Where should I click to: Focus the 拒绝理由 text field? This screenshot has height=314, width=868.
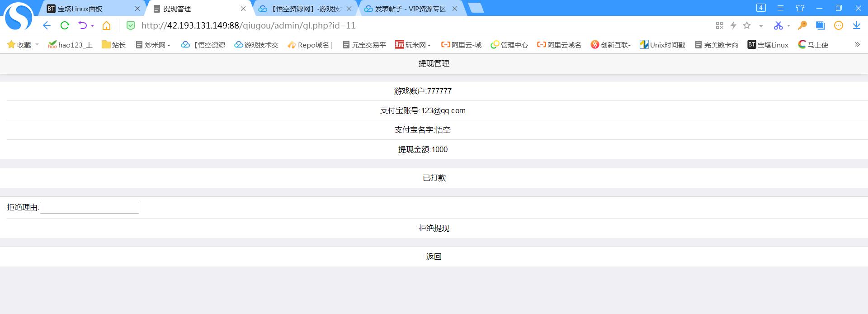click(90, 208)
